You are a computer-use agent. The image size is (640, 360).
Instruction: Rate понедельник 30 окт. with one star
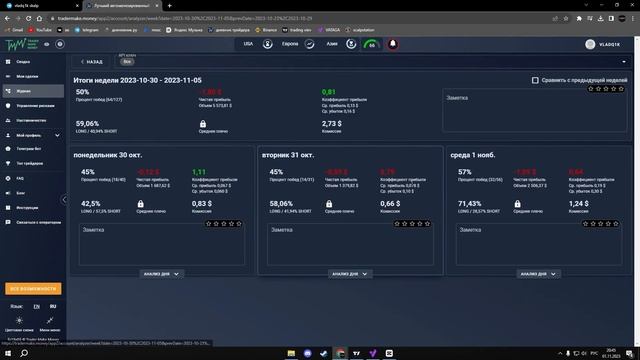[209, 224]
